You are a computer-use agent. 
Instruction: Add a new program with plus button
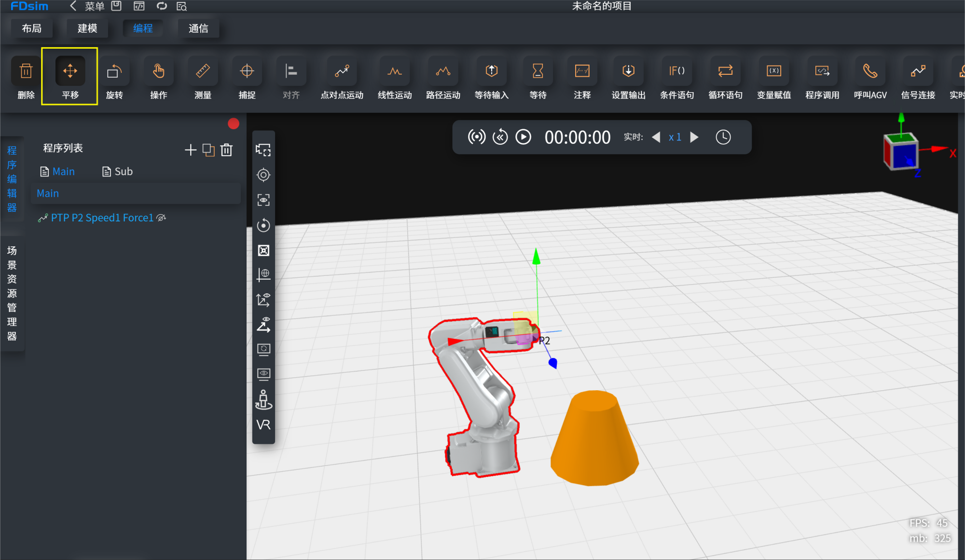[x=191, y=150]
